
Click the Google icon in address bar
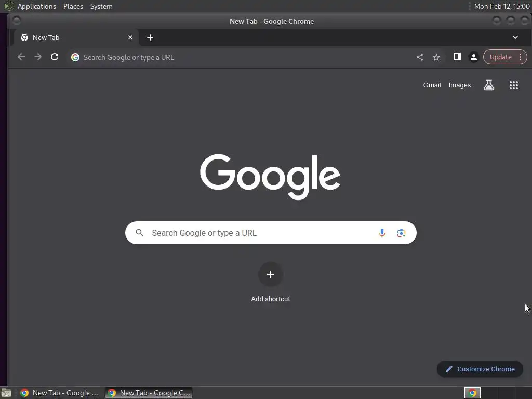[x=75, y=57]
